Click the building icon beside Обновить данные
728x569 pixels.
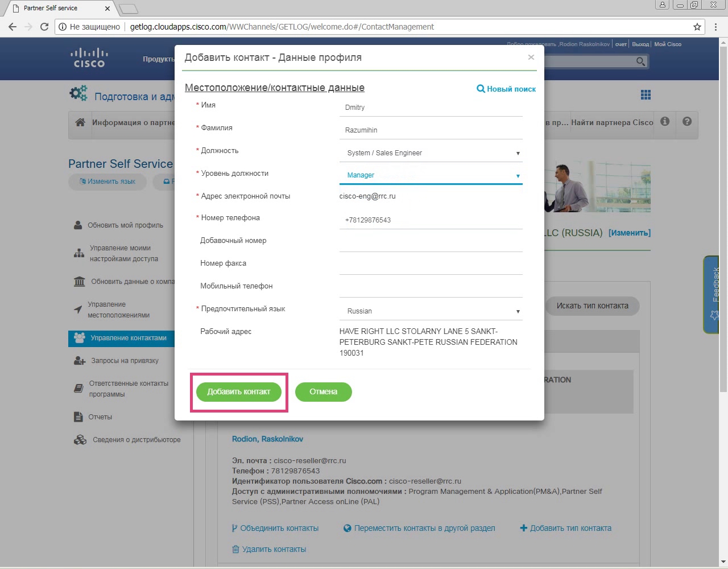point(80,282)
